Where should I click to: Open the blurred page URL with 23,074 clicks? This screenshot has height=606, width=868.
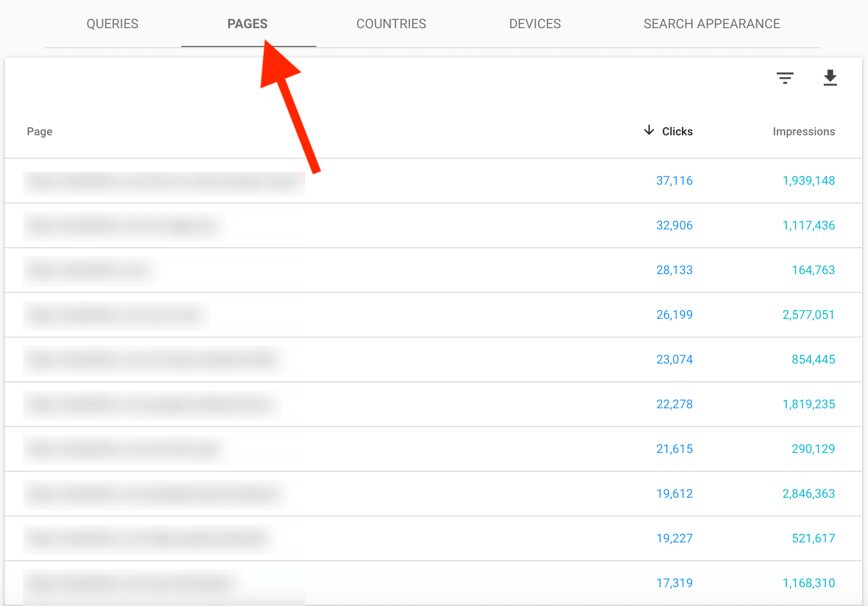click(152, 359)
